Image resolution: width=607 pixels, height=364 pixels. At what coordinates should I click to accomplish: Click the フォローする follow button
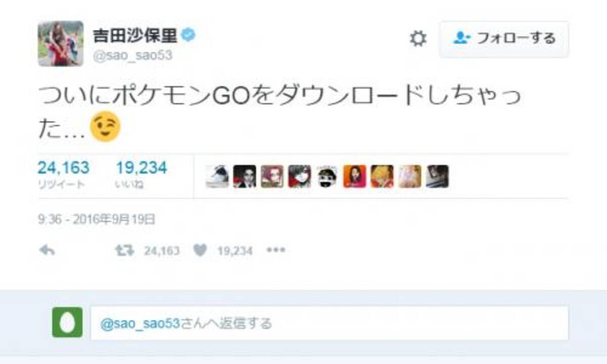(x=504, y=39)
